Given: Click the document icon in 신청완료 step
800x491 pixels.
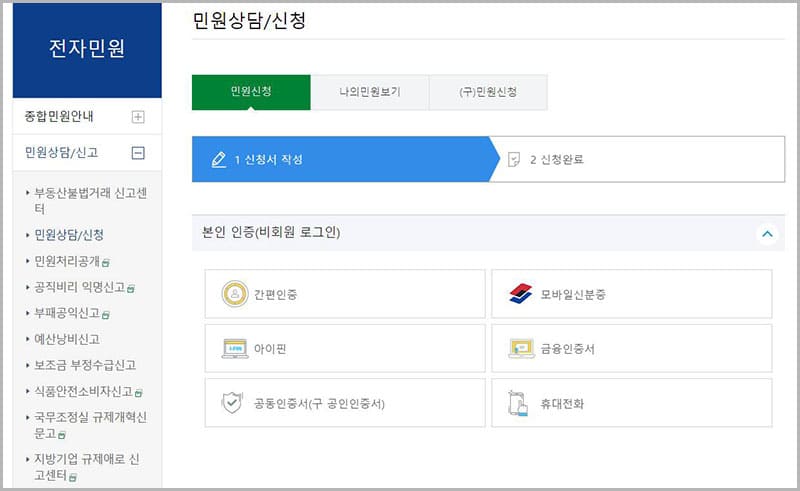Looking at the screenshot, I should point(514,160).
